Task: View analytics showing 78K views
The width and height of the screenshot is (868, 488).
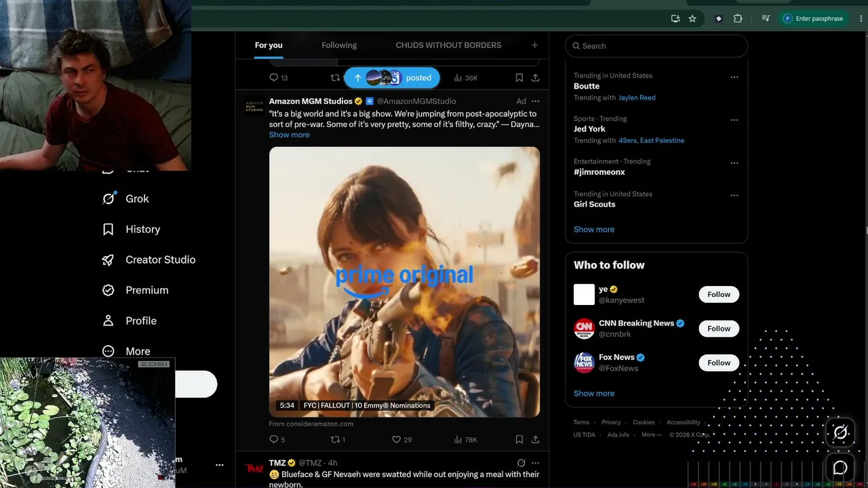Action: 466,439
